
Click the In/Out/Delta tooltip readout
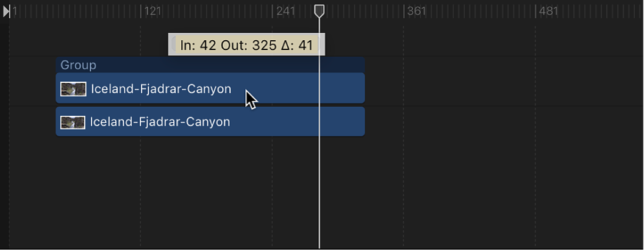tap(246, 46)
